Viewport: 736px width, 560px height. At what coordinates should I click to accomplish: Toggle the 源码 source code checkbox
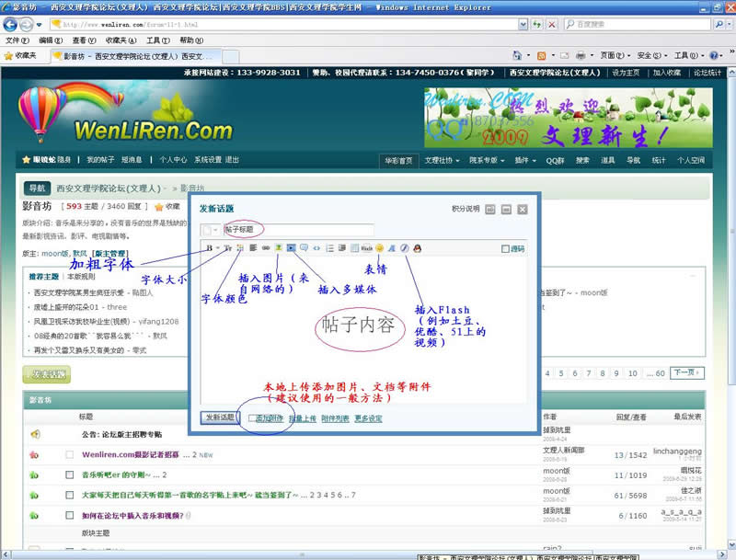click(x=505, y=249)
